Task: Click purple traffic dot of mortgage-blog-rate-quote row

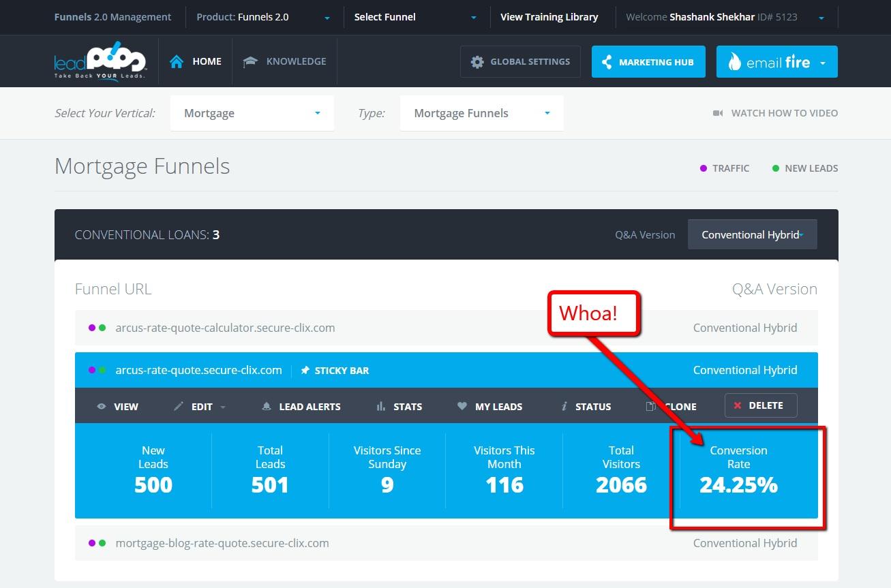Action: (92, 543)
